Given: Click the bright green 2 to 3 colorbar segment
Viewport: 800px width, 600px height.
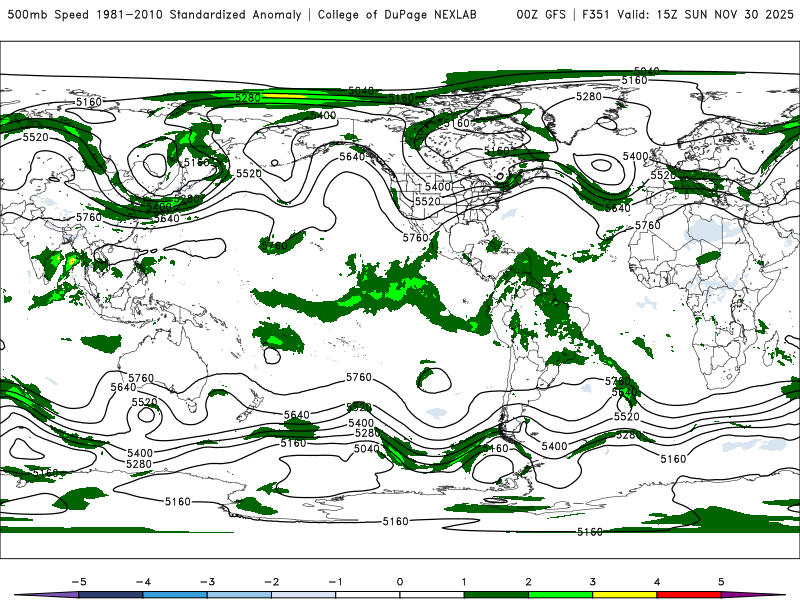Looking at the screenshot, I should (x=561, y=595).
